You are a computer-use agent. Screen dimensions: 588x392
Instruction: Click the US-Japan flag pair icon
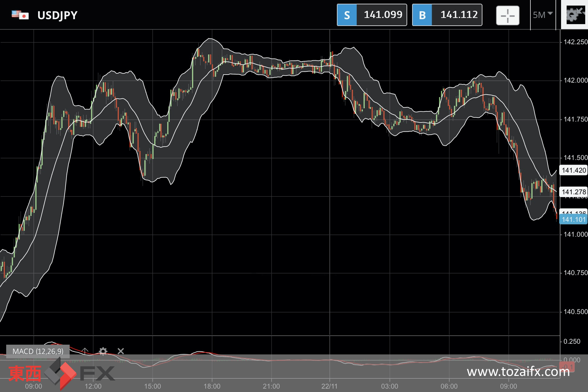point(20,15)
